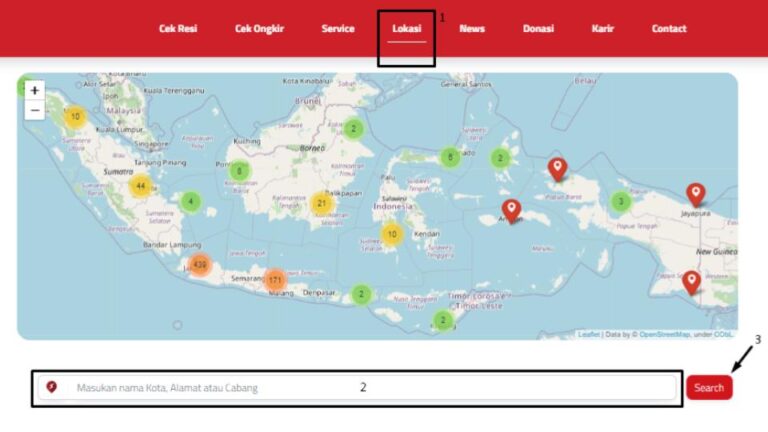This screenshot has width=768, height=432.
Task: Go to the Cek Ongkir page
Action: click(x=259, y=29)
